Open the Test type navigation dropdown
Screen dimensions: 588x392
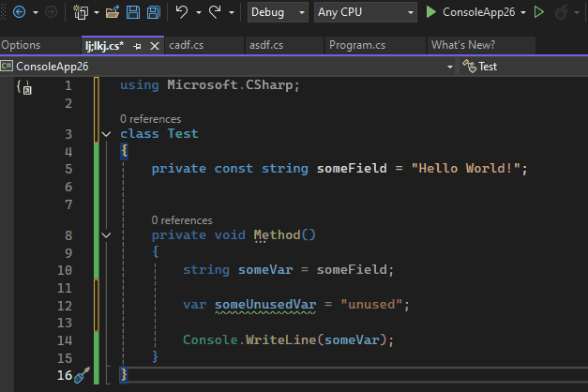(523, 67)
